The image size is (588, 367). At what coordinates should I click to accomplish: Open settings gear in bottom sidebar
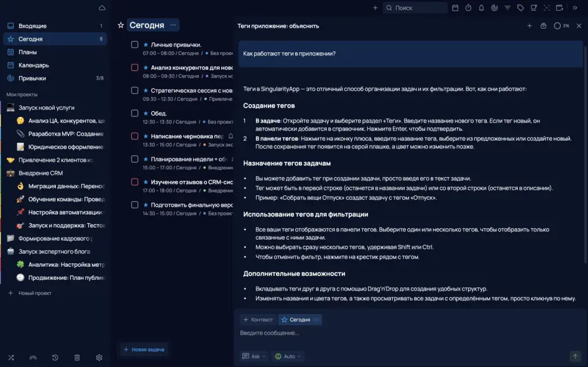tap(99, 358)
